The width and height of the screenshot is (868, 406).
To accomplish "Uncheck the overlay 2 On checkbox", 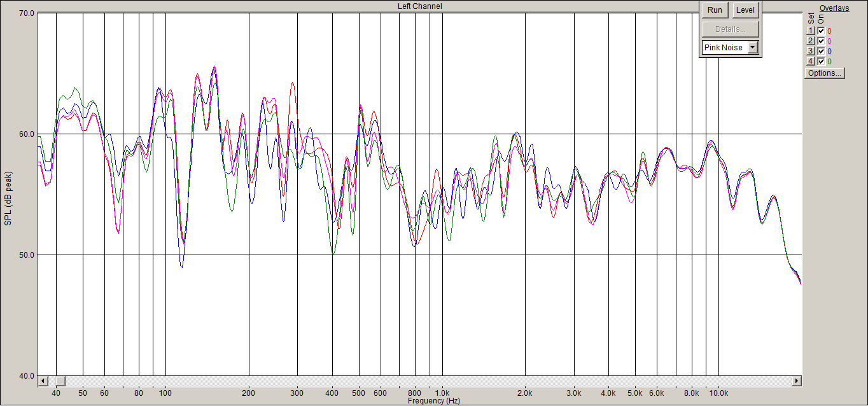I will point(821,41).
